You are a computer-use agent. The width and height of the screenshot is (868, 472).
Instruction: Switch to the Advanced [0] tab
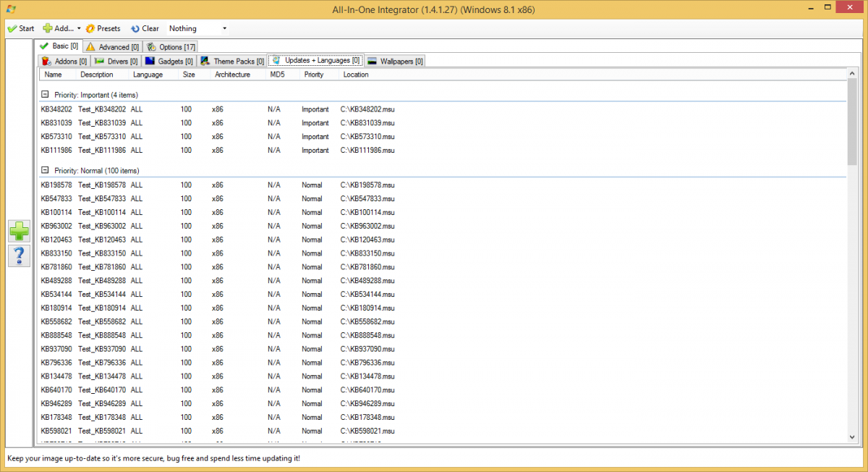coord(112,47)
